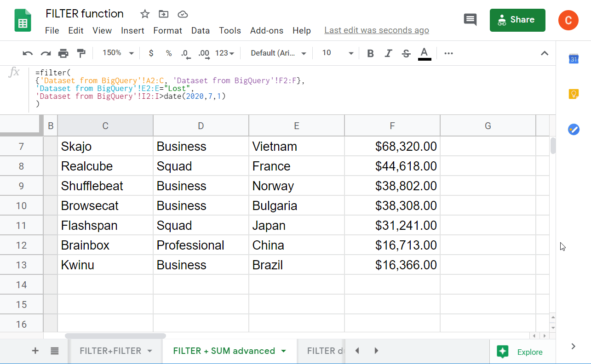Open Google Calendar from the sidebar

coord(573,59)
